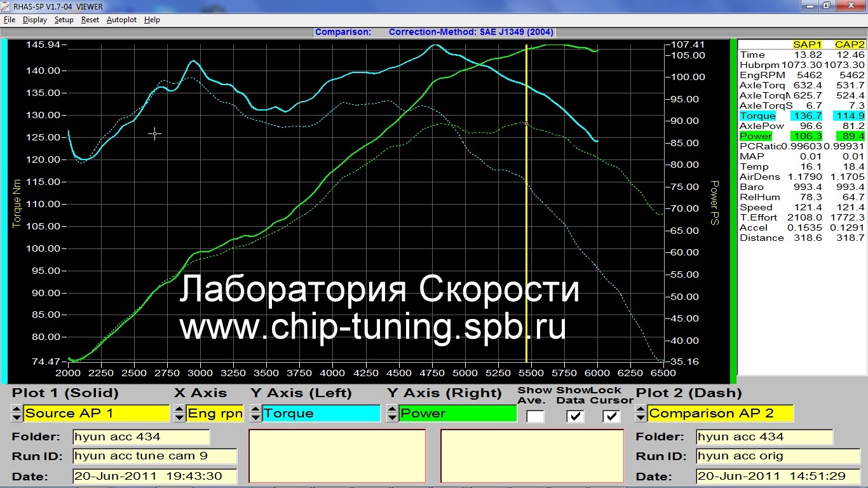Click the X Axis spinner arrows
Screen dimensions: 868x488
(179, 414)
